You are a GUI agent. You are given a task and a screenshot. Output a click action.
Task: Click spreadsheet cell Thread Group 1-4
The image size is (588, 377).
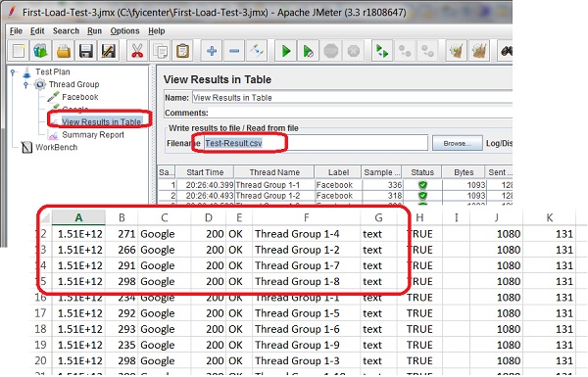pyautogui.click(x=307, y=234)
